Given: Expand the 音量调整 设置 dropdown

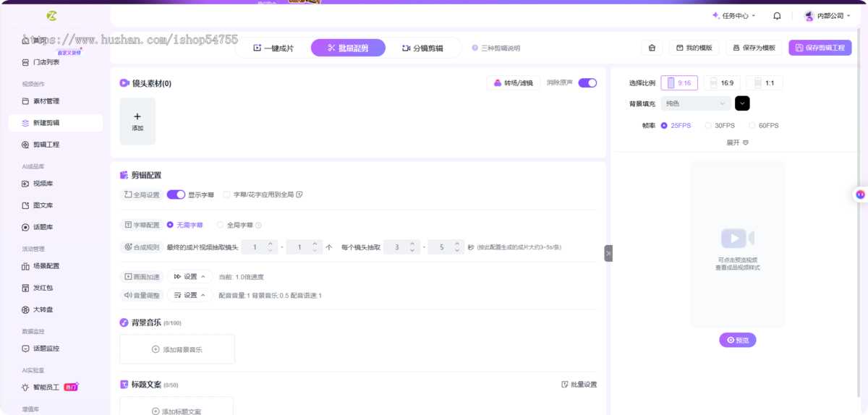Looking at the screenshot, I should point(190,295).
